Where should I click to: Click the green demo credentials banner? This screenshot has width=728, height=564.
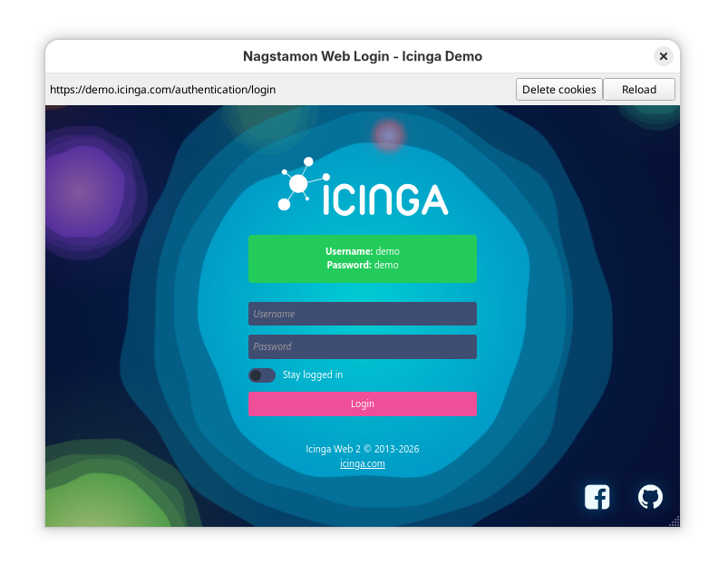(x=362, y=258)
